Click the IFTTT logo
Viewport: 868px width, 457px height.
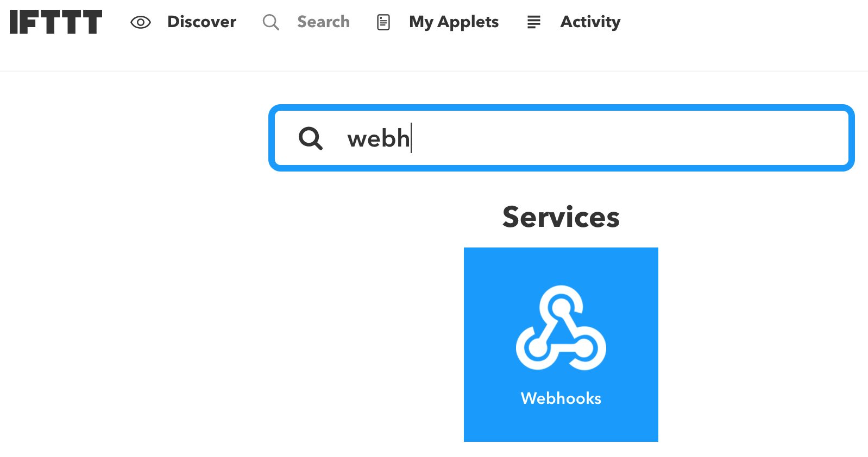[55, 22]
